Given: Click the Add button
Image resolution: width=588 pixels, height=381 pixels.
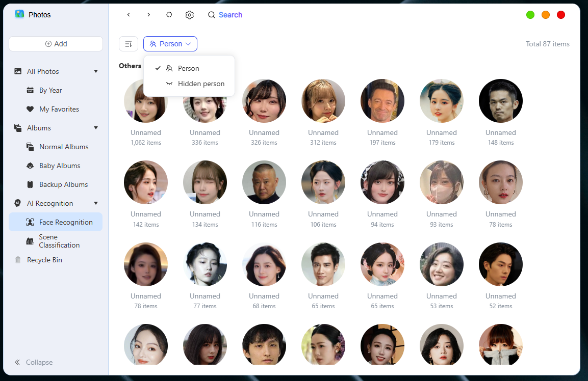Looking at the screenshot, I should click(x=56, y=44).
